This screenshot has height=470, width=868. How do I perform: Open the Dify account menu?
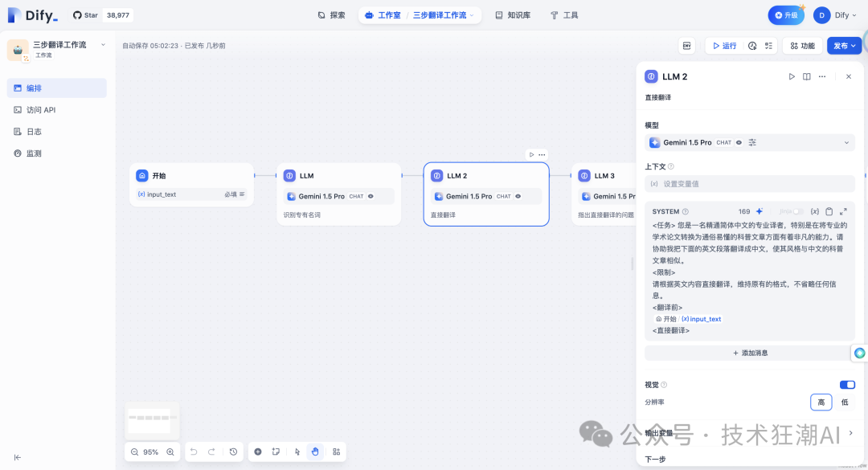(835, 15)
